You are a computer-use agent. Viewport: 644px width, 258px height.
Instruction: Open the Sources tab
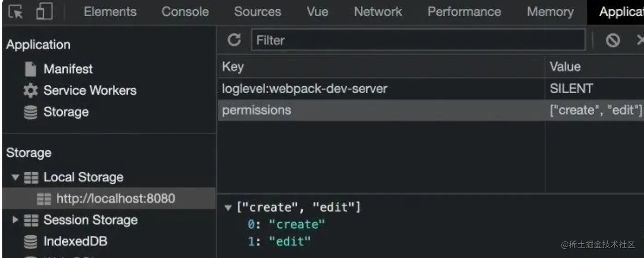(257, 12)
